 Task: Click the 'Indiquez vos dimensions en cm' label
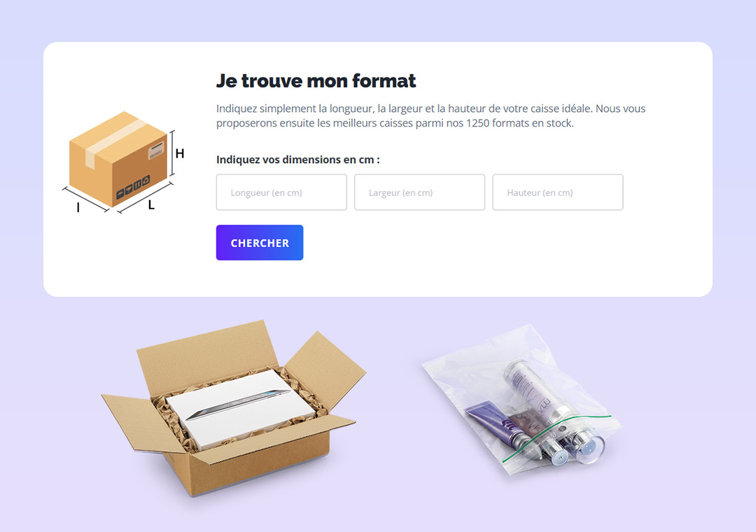[x=297, y=159]
